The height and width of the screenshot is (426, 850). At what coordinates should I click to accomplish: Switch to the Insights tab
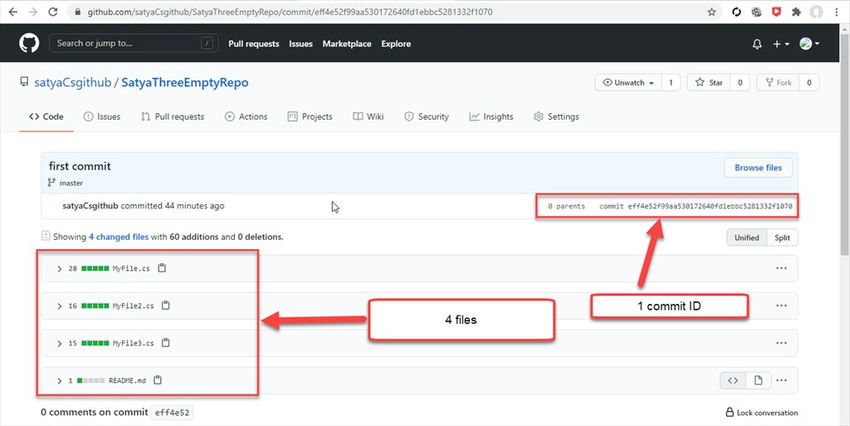[x=491, y=117]
